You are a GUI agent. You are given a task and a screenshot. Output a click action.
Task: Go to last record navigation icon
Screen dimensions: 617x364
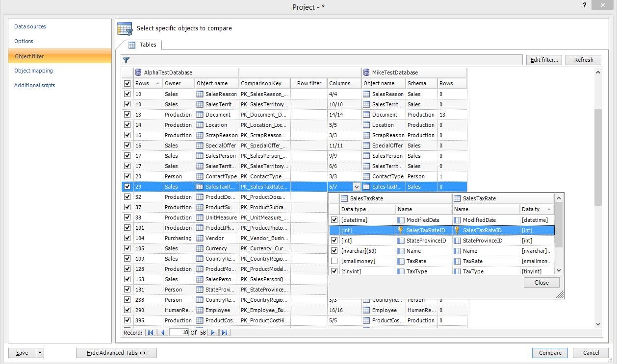(225, 332)
